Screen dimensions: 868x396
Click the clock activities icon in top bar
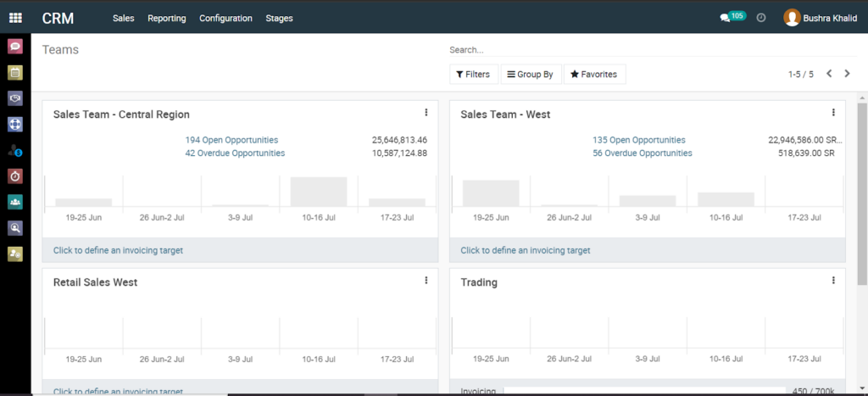[761, 18]
